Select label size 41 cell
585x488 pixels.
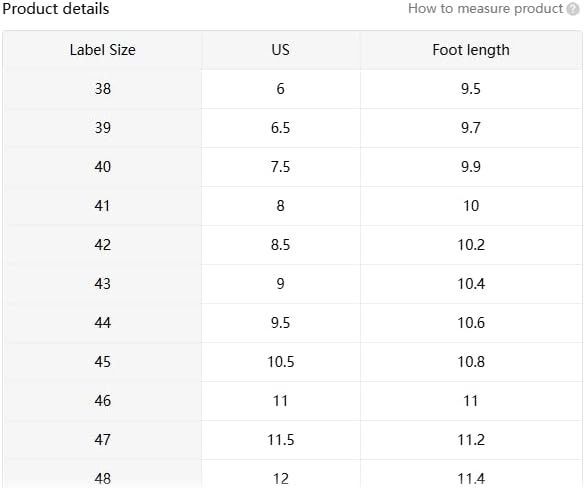tap(103, 206)
